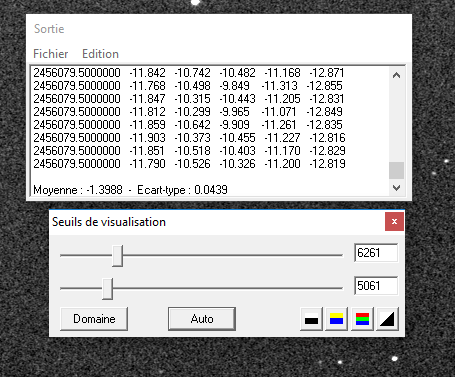Click the value -10.518 in output
This screenshot has width=455, height=377.
tap(192, 151)
